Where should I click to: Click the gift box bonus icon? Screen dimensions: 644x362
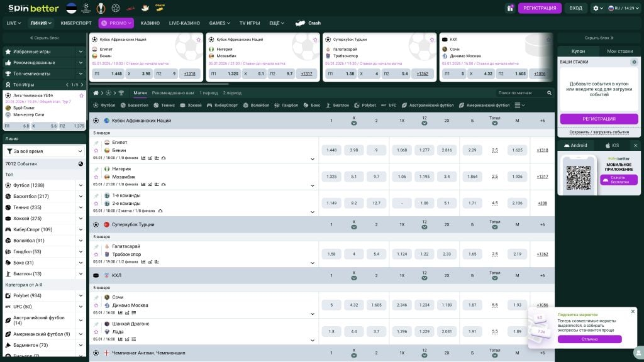pos(510,8)
